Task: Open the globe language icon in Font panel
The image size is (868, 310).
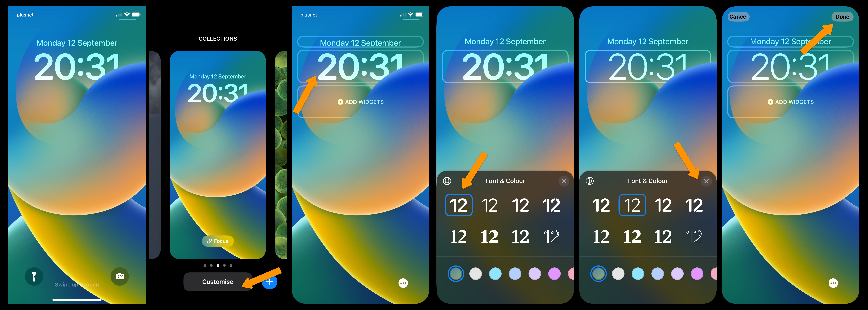Action: tap(448, 181)
